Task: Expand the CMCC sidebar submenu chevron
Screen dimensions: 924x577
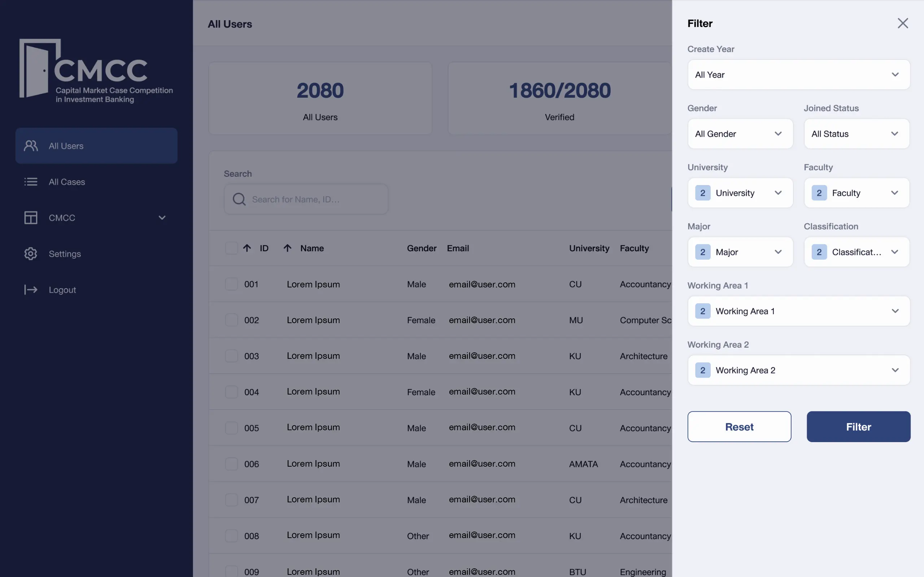Action: (x=162, y=217)
